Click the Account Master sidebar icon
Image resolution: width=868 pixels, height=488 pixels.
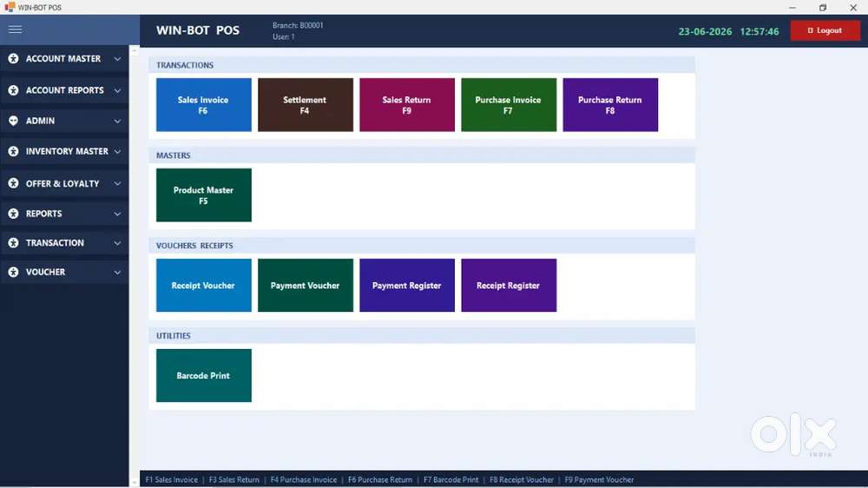click(13, 59)
